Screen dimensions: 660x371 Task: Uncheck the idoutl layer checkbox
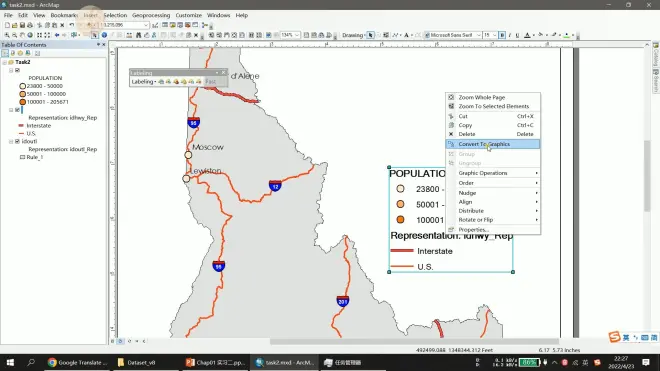[x=17, y=141]
